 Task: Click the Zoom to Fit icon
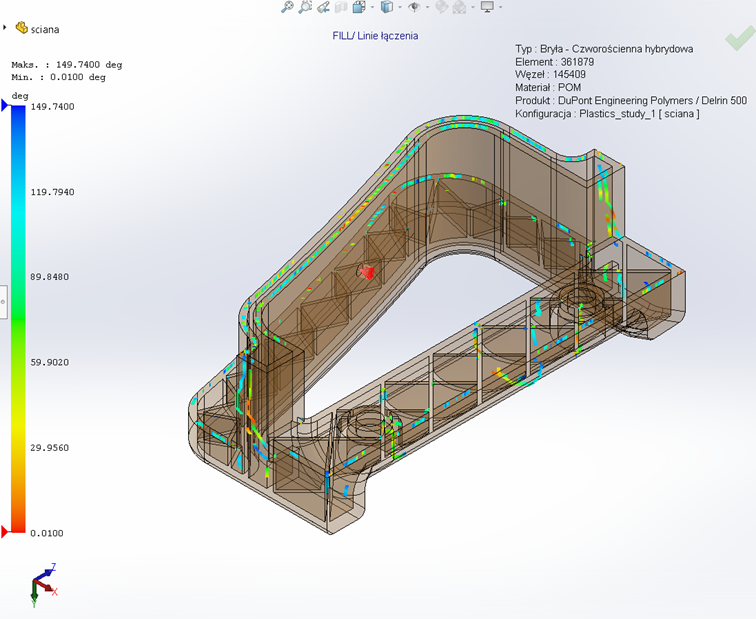[287, 7]
